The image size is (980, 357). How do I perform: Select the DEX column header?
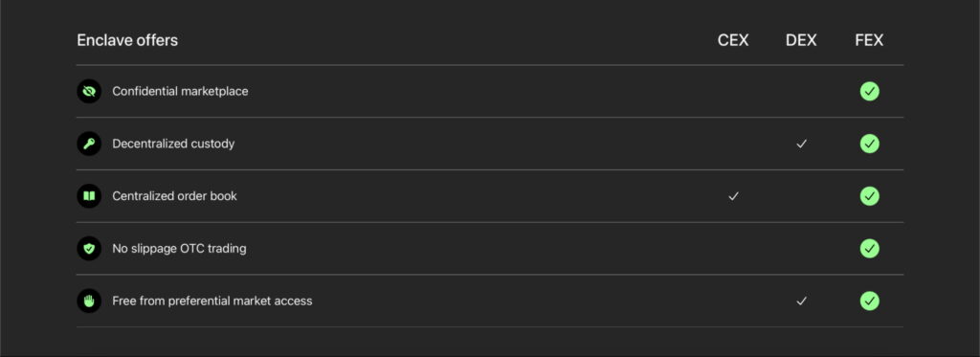tap(801, 40)
